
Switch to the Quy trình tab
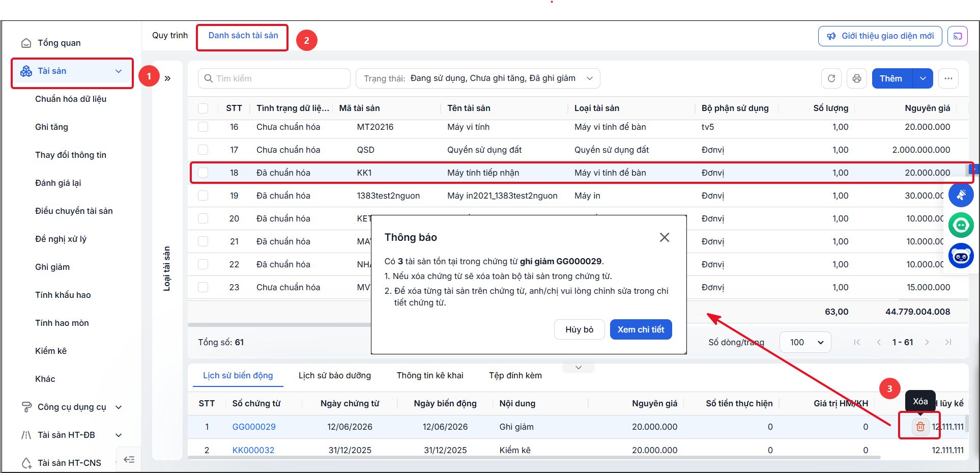click(x=170, y=36)
